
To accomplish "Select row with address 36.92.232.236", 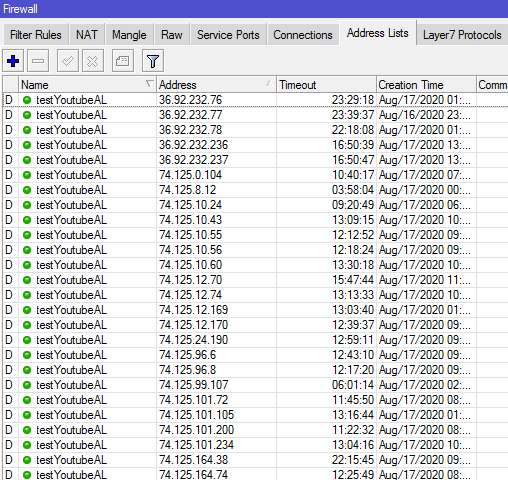I will 255,145.
